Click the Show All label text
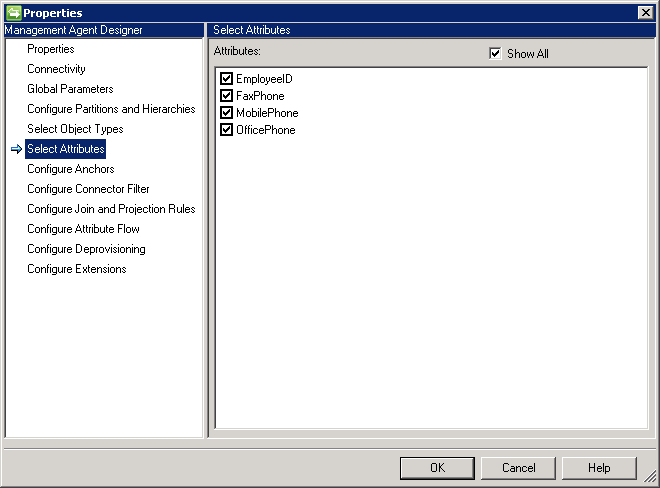 pos(528,54)
